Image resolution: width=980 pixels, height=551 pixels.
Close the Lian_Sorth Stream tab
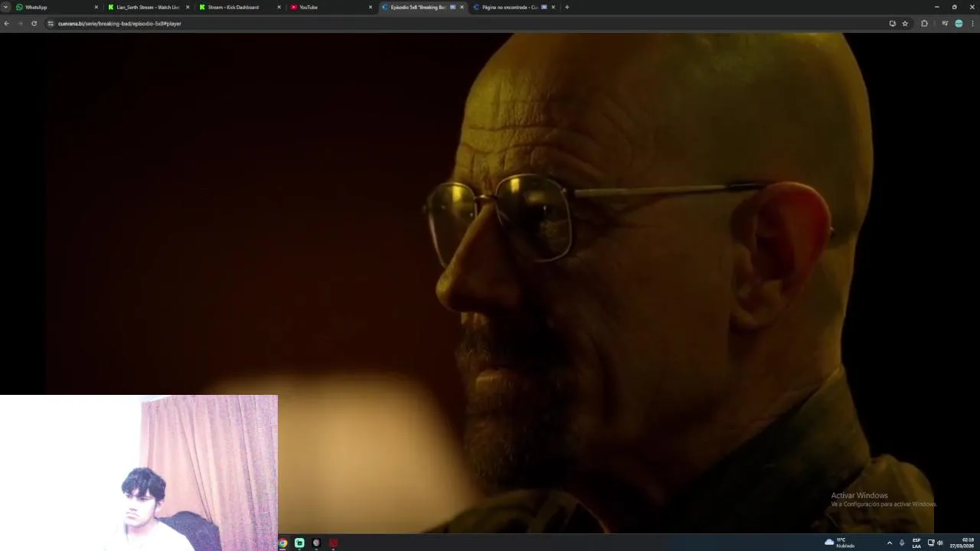click(x=188, y=7)
